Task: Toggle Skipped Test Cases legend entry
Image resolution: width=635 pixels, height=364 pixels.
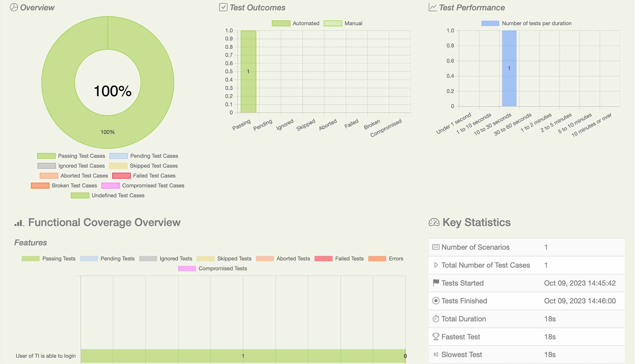Action: (x=144, y=166)
